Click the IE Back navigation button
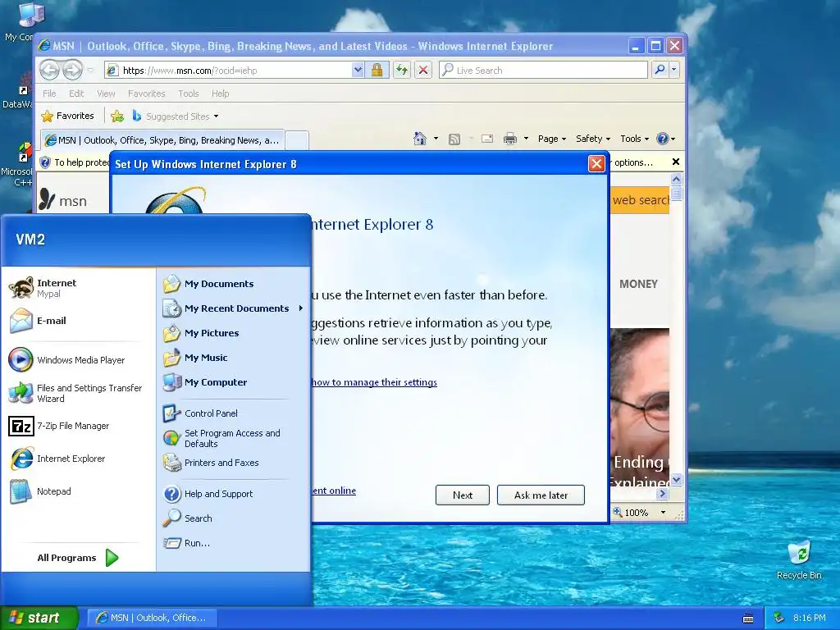Viewport: 840px width, 630px height. (x=49, y=70)
